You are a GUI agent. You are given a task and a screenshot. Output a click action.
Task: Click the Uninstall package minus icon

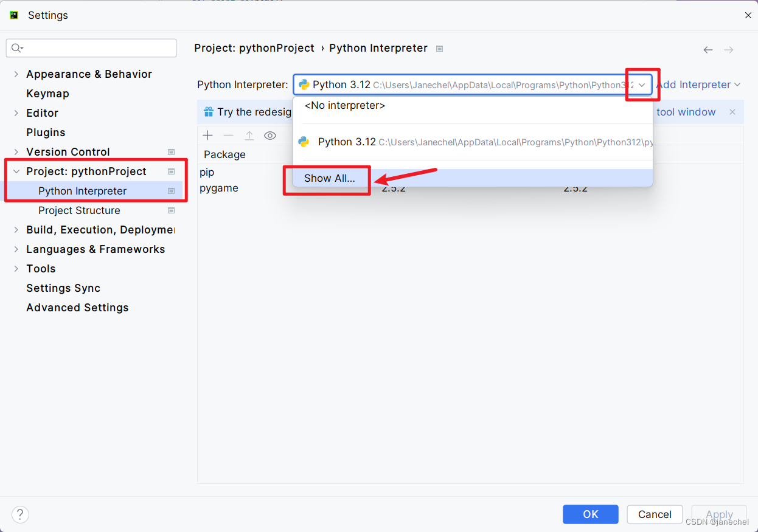tap(228, 136)
